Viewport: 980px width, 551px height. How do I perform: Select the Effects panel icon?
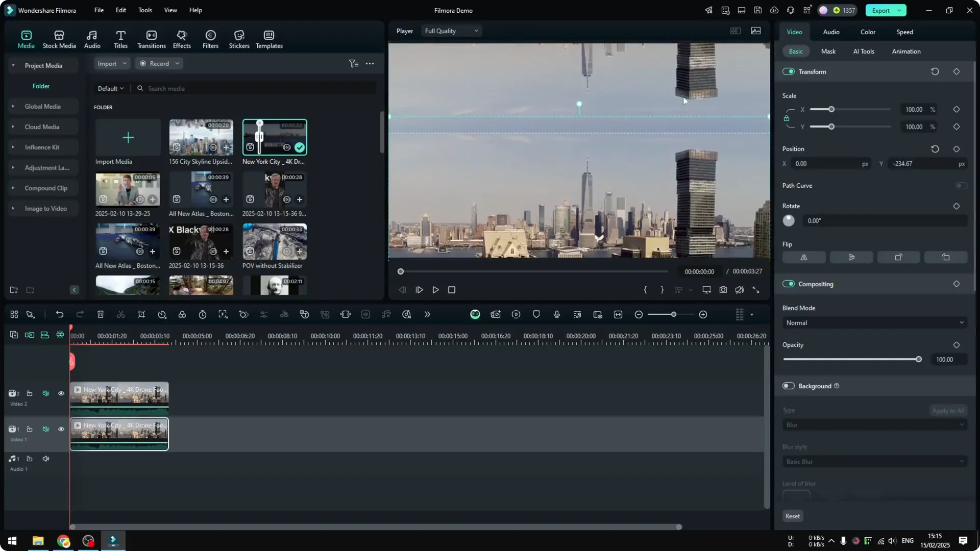click(x=182, y=39)
